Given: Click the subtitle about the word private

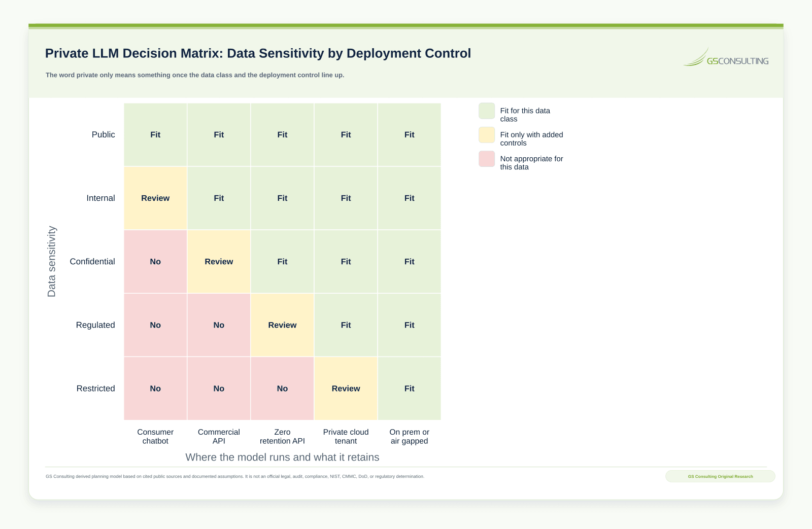Looking at the screenshot, I should [x=195, y=75].
